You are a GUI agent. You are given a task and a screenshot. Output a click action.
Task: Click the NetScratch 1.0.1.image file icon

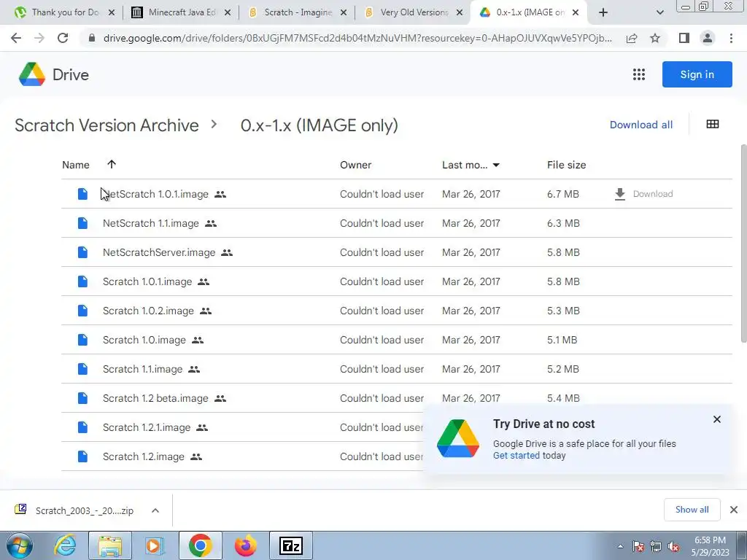click(x=82, y=194)
